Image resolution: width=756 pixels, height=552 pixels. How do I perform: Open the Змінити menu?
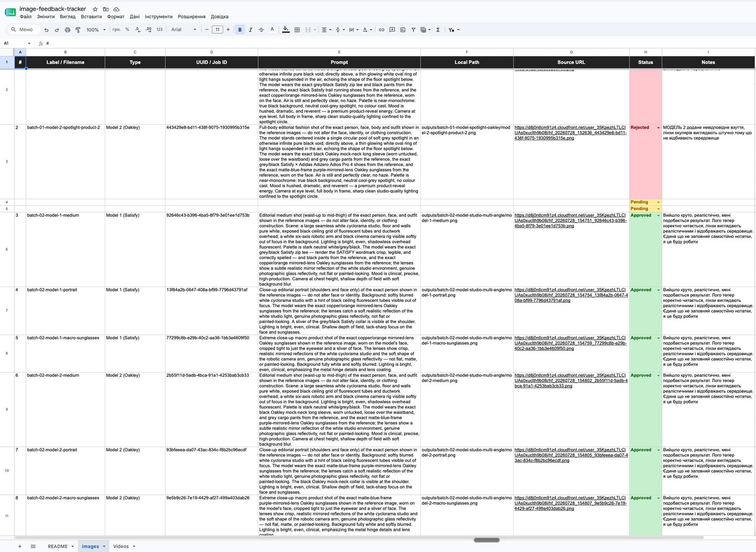click(46, 17)
